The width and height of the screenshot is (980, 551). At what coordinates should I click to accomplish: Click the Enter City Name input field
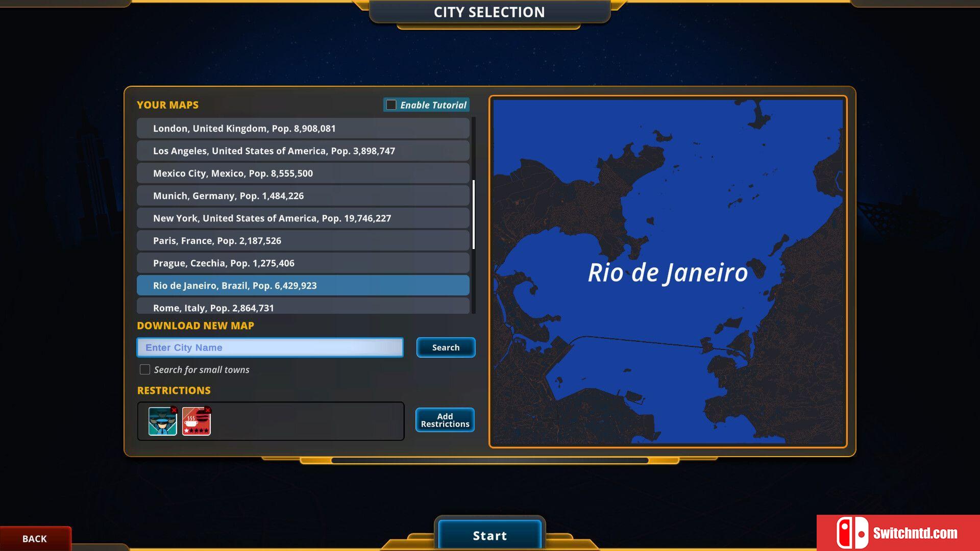point(271,347)
